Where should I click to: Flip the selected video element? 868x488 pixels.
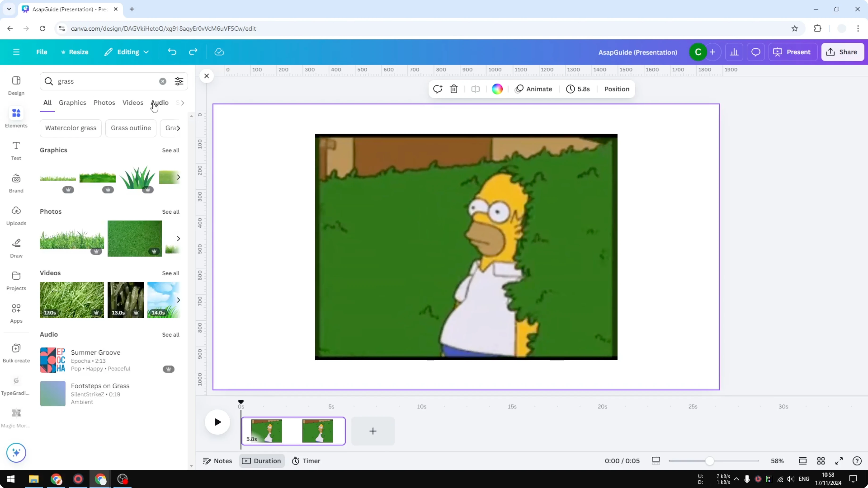pos(476,89)
